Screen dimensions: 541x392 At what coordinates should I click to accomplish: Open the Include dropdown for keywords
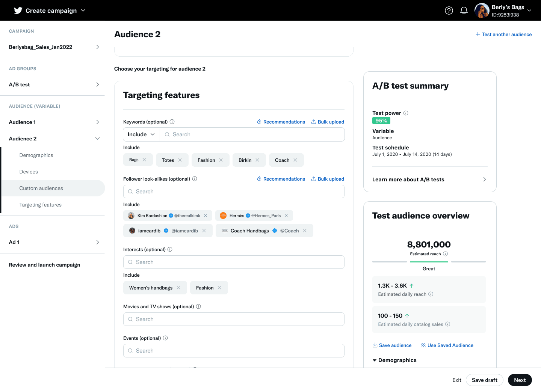[x=141, y=134]
